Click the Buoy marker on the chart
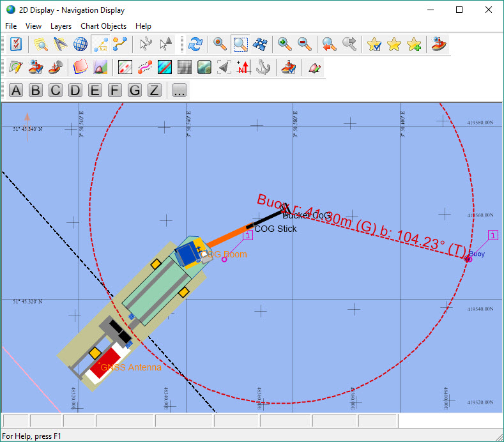The height and width of the screenshot is (442, 504). coord(468,259)
